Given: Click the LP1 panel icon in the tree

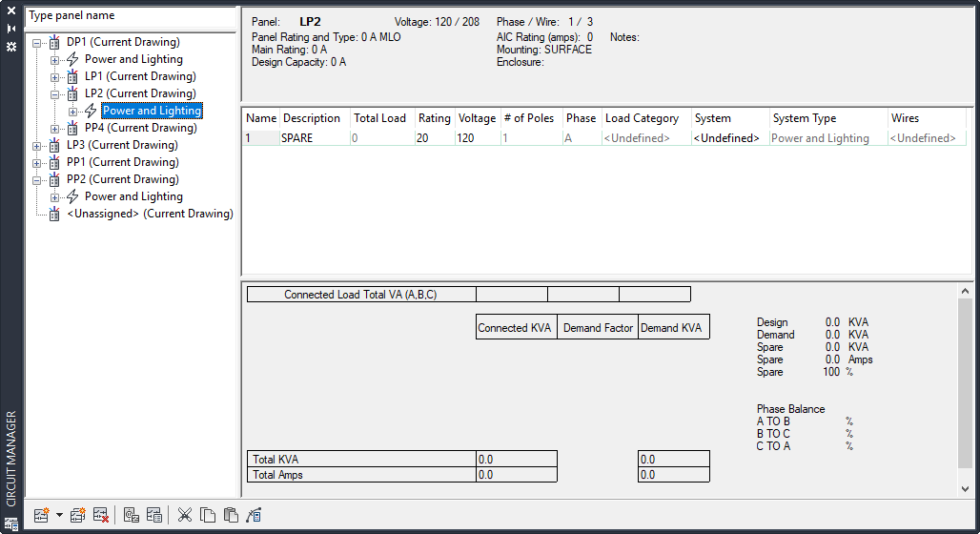Looking at the screenshot, I should (72, 77).
